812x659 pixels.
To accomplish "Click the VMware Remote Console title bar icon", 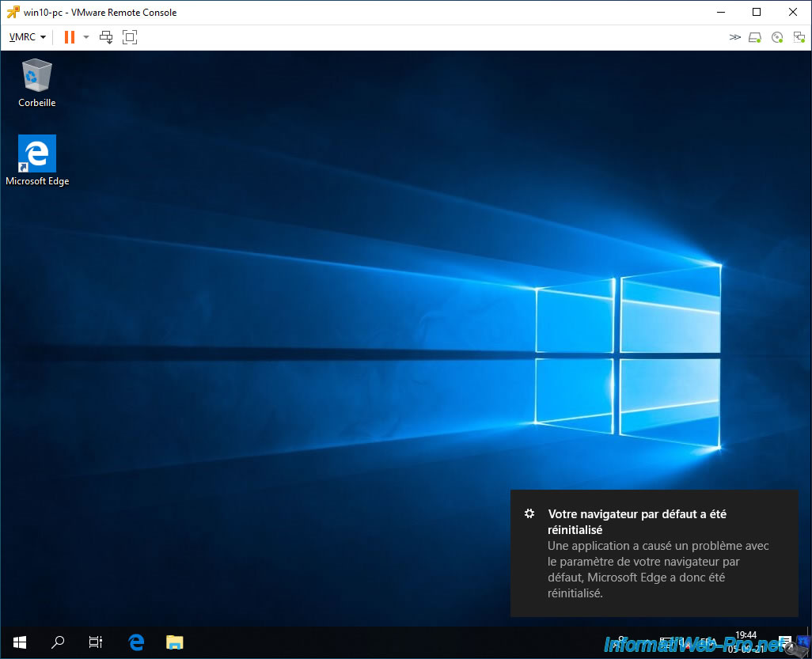I will coord(13,12).
